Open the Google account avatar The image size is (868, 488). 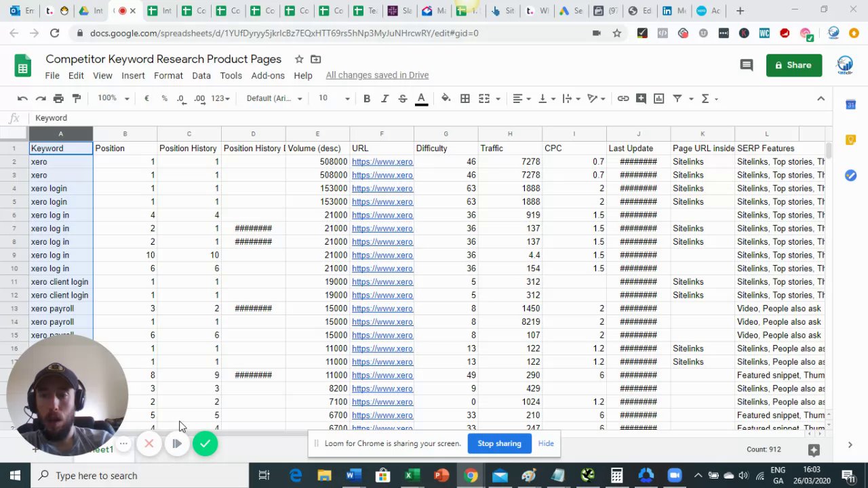845,65
